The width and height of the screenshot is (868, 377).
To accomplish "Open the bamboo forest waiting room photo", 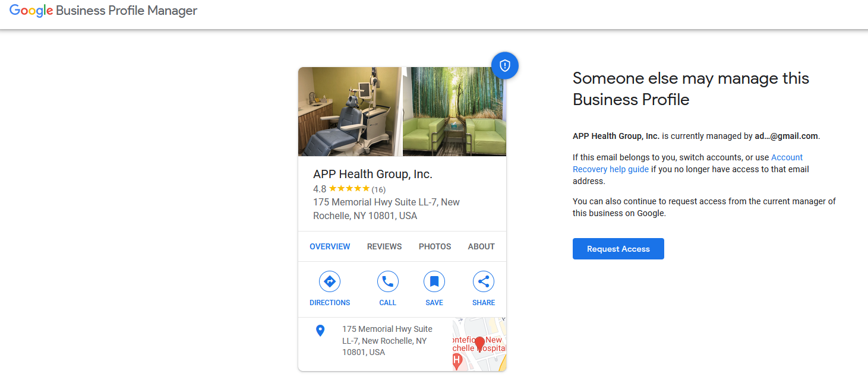I will tap(454, 112).
